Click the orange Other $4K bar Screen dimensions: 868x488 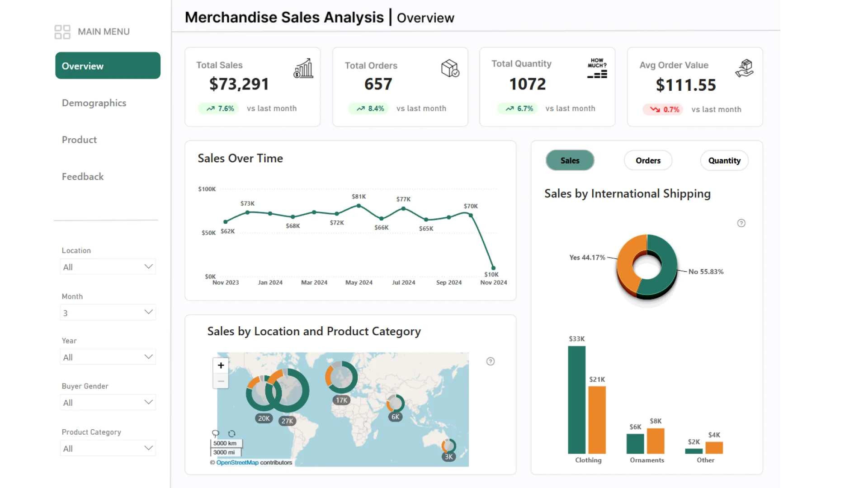[714, 448]
